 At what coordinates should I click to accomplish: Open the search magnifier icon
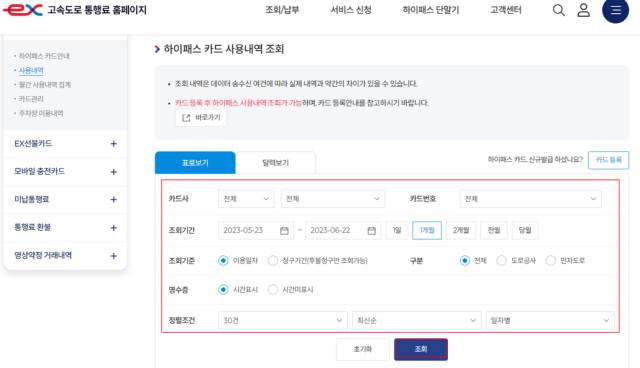(558, 10)
